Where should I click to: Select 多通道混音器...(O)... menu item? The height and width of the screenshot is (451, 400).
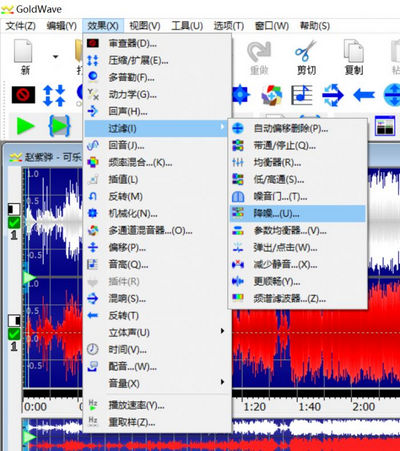coord(157,230)
